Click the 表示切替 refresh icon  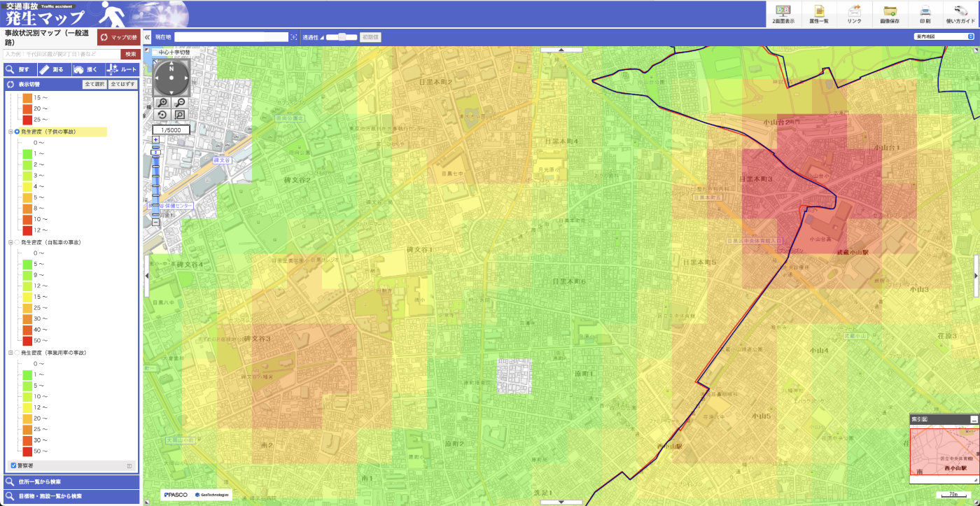pos(10,84)
